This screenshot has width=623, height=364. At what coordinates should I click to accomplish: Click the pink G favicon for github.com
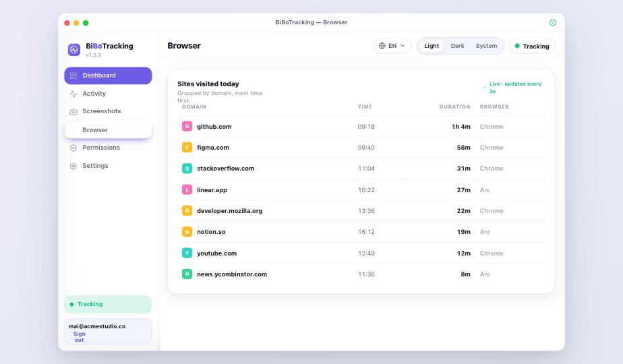(x=187, y=126)
